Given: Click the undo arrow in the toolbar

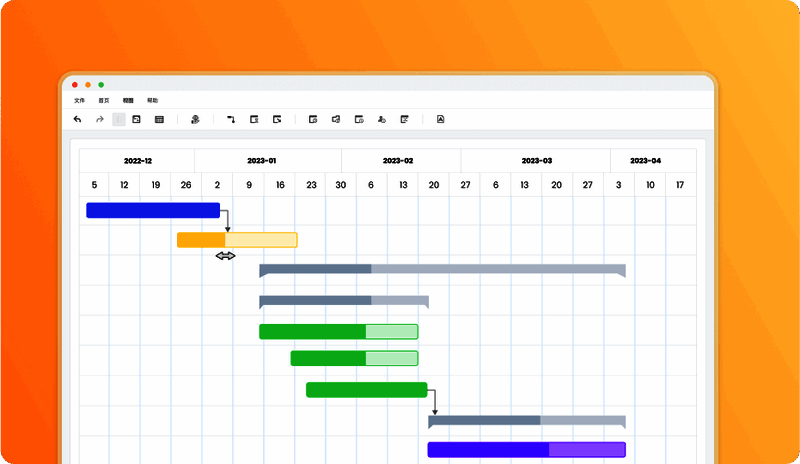Looking at the screenshot, I should pos(78,119).
